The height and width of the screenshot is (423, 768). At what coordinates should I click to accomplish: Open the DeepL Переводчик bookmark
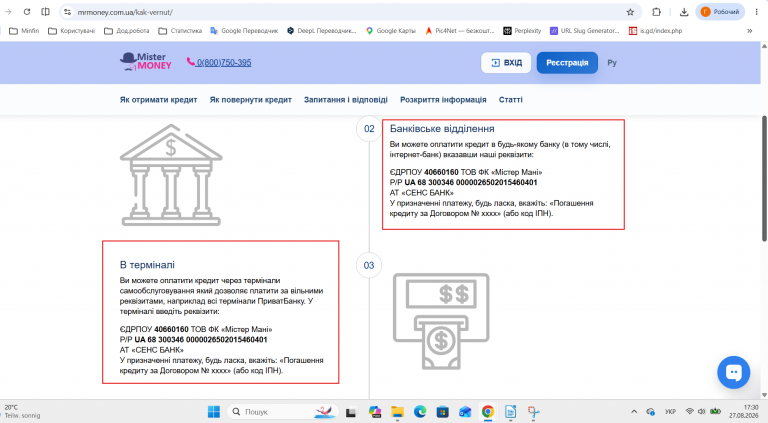[x=321, y=31]
